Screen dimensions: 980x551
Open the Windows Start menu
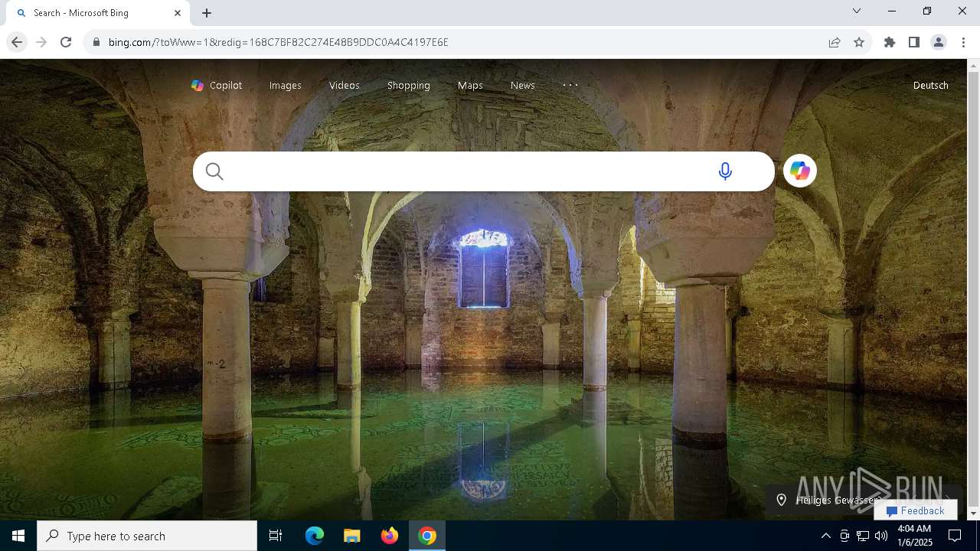pos(18,536)
